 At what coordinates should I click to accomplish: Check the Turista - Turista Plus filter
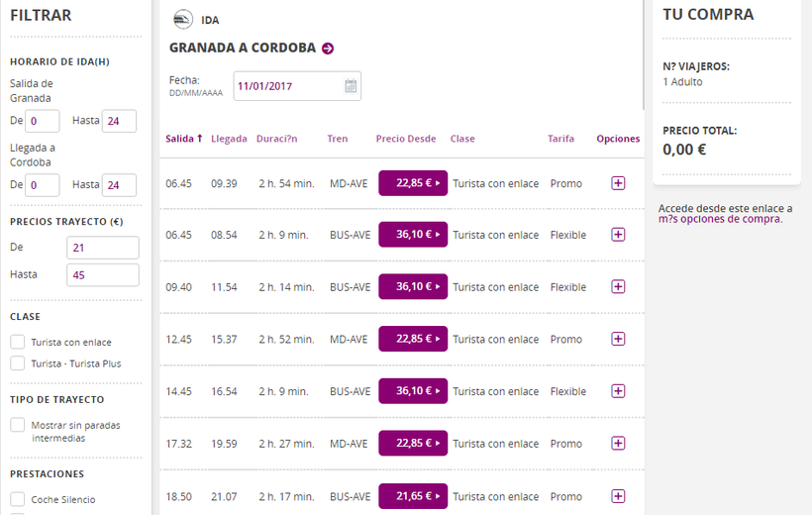point(18,363)
